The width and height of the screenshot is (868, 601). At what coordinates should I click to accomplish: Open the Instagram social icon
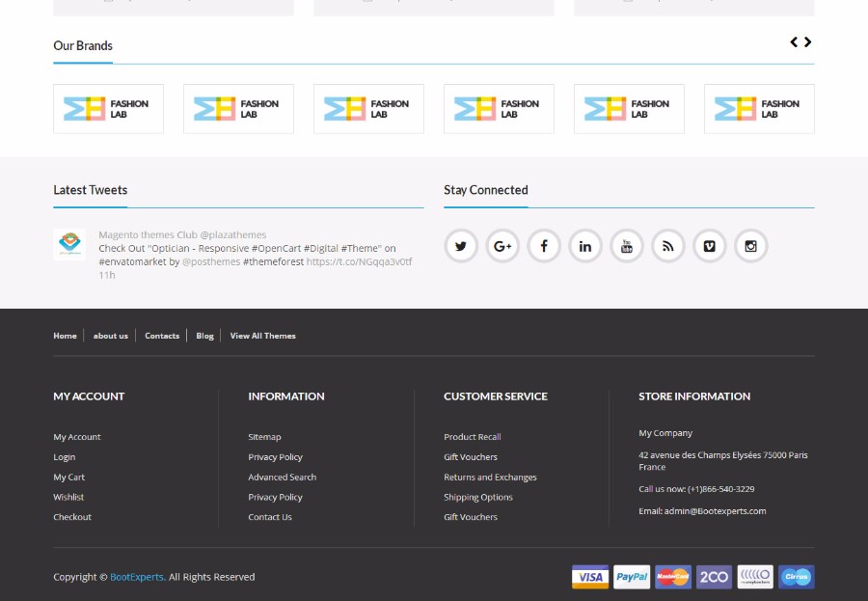(751, 246)
